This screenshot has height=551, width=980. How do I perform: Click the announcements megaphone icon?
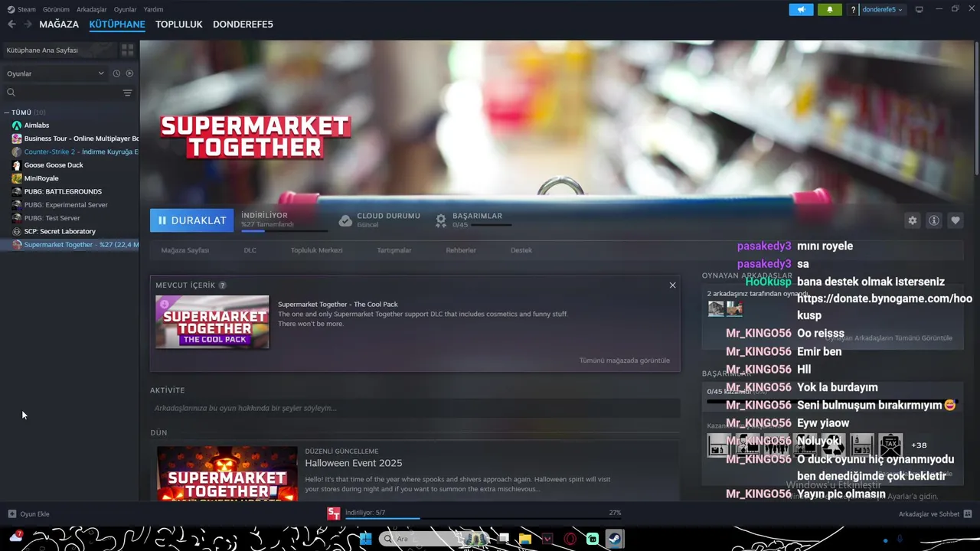tap(801, 9)
